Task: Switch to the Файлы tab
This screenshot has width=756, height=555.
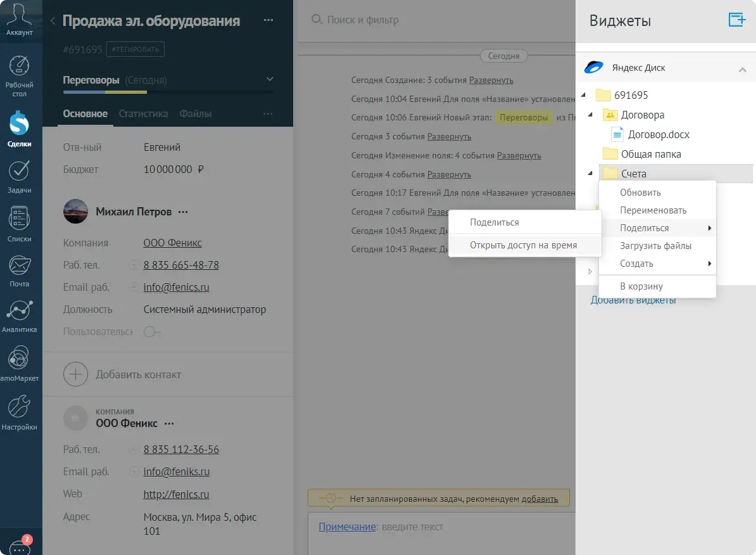Action: click(x=195, y=114)
